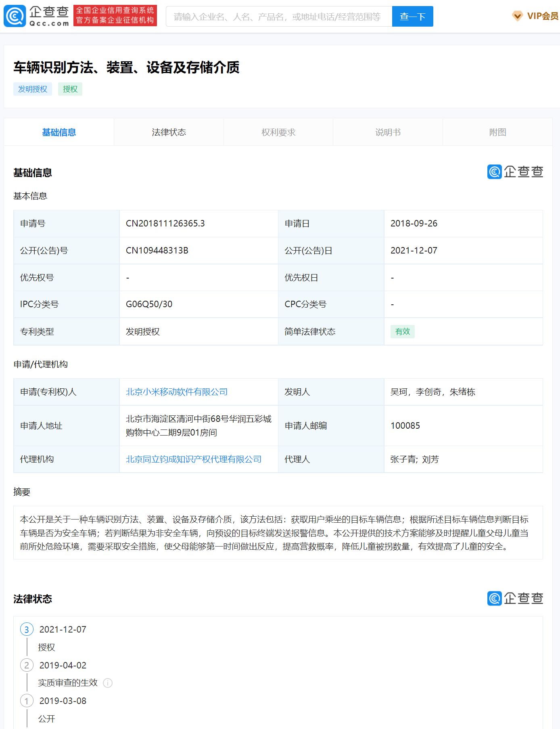Click application number CN201811126365.3

(165, 224)
